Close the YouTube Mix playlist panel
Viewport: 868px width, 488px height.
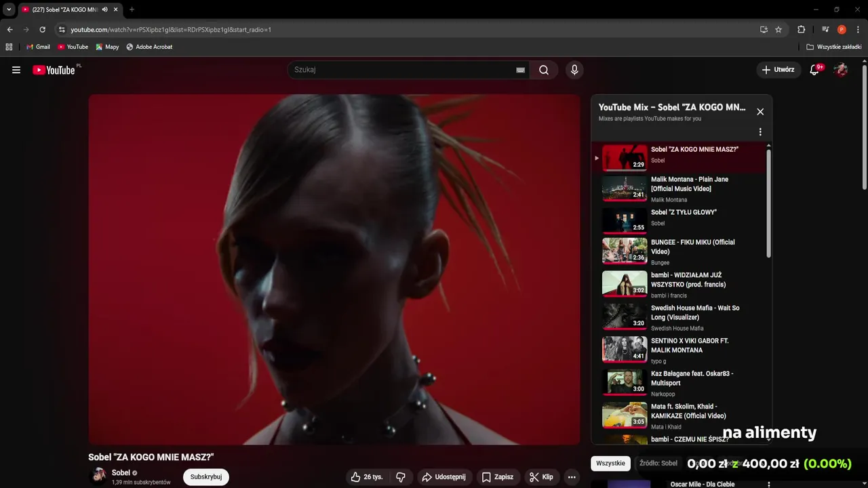[x=760, y=112]
